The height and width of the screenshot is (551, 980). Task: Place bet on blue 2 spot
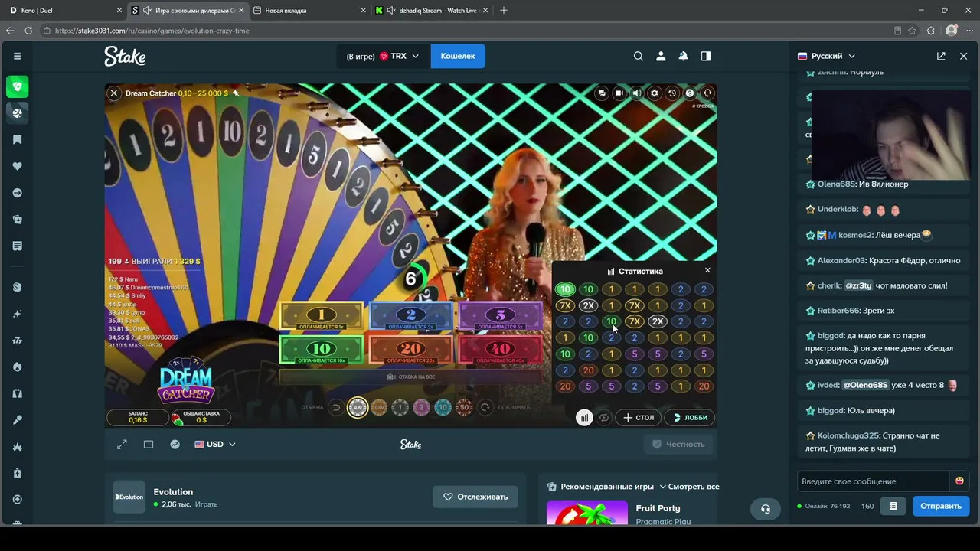point(411,317)
